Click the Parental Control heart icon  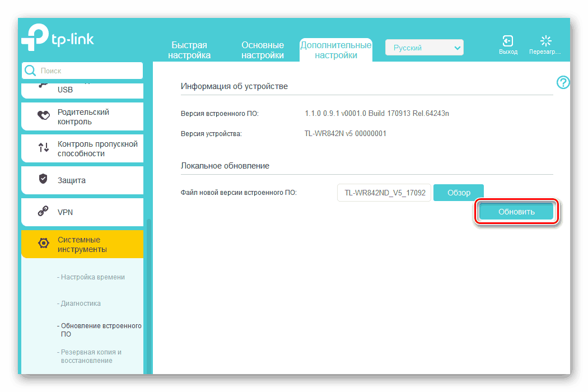(44, 115)
